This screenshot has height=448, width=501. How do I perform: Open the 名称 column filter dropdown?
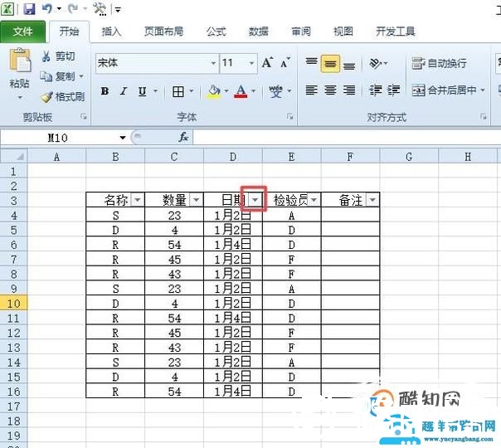pos(138,200)
